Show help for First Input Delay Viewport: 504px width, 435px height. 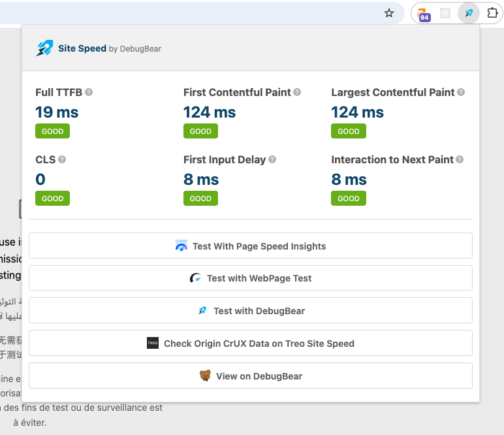click(272, 159)
